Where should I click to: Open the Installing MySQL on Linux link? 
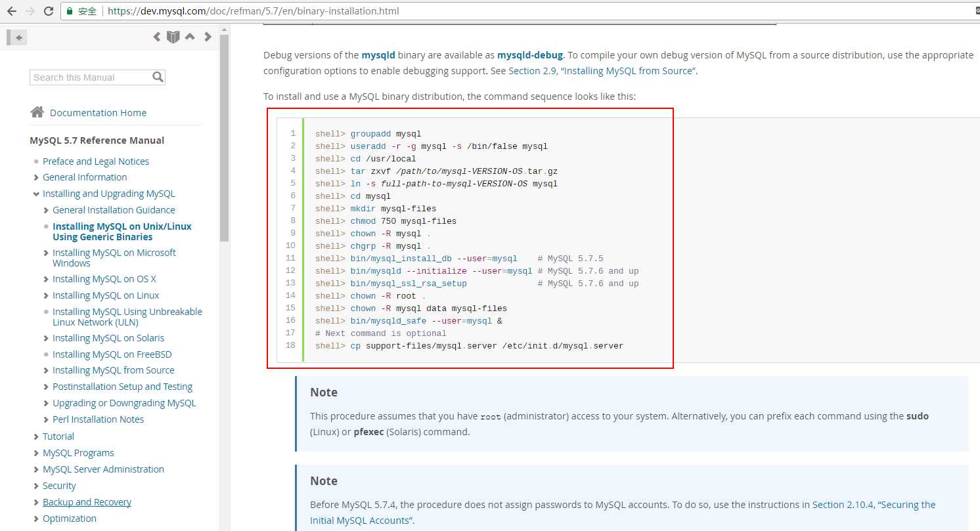coord(106,295)
